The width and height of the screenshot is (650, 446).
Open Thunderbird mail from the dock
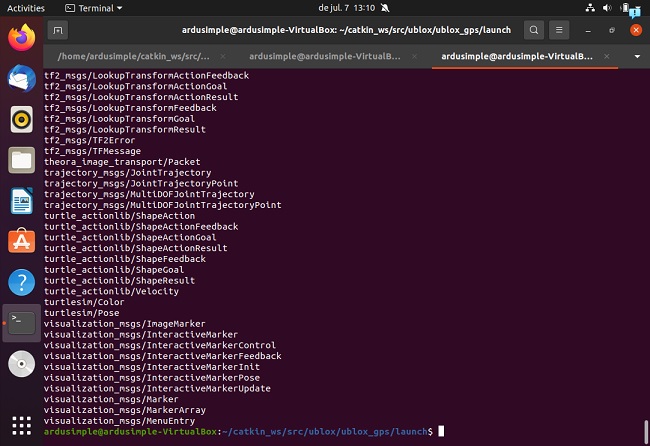[x=21, y=79]
